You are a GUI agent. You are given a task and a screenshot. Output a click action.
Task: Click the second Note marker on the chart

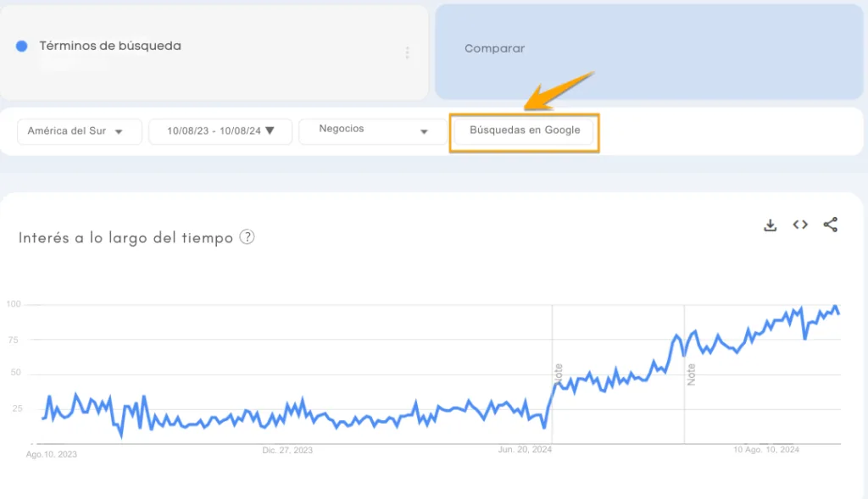tap(691, 374)
